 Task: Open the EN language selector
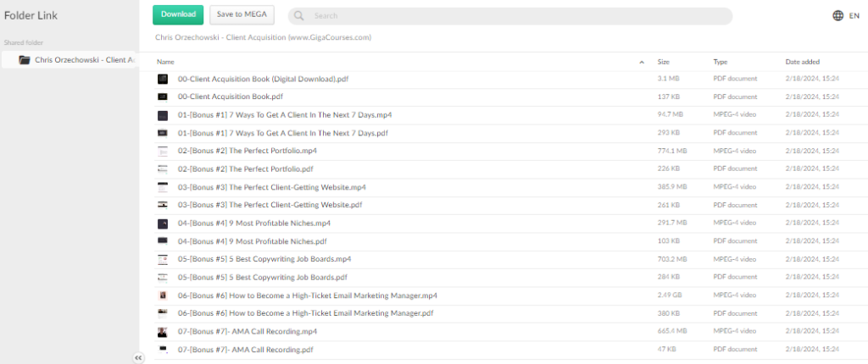click(854, 15)
